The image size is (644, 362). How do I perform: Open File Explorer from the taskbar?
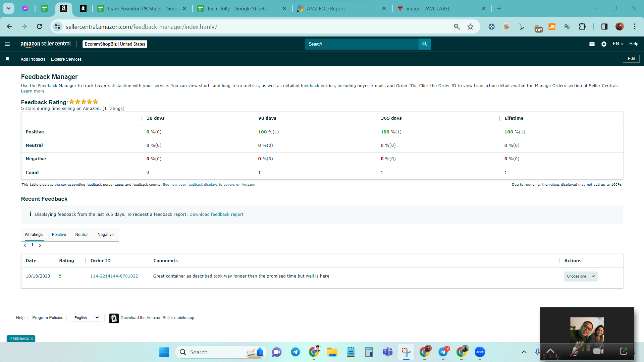tap(332, 352)
